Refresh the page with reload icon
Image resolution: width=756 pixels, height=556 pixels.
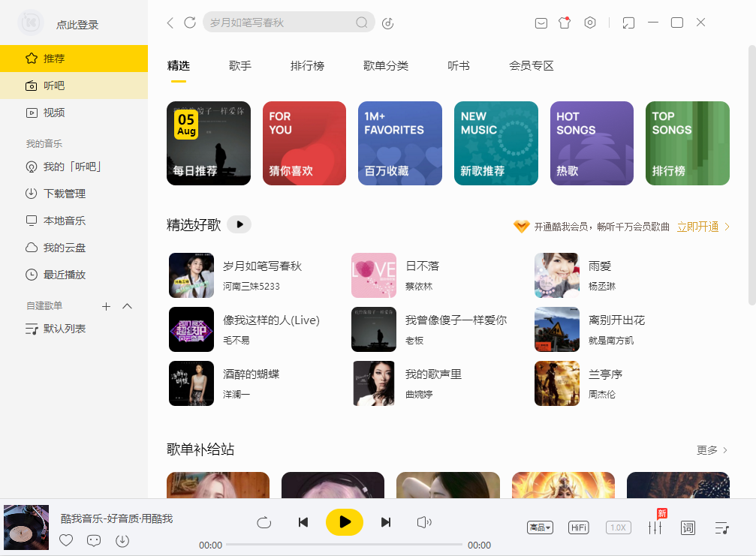190,23
